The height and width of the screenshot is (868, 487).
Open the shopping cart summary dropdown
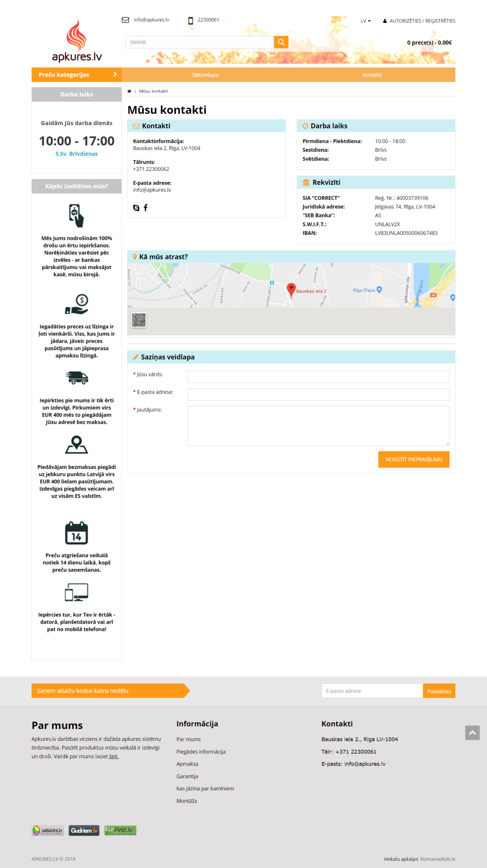(x=429, y=43)
